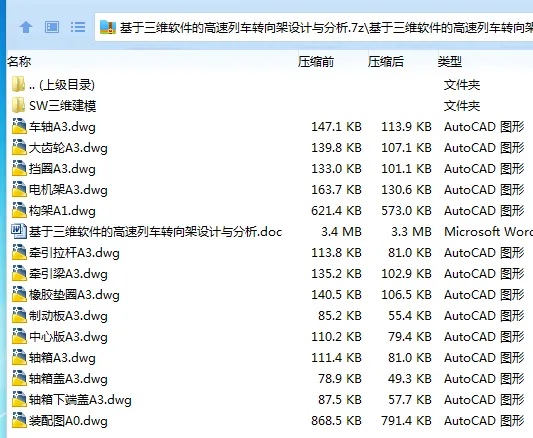
Task: Click the 55.4 KB compressed size value
Action: point(410,316)
